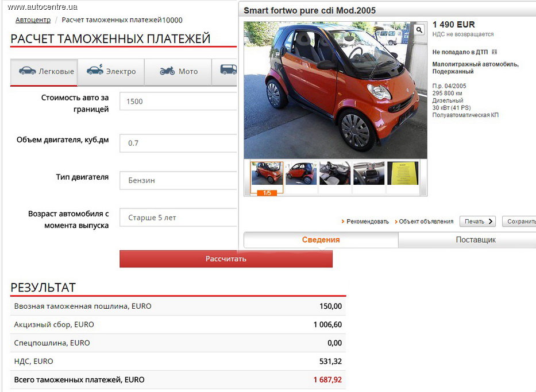
Task: Click the 'Печать' print button
Action: (x=477, y=222)
